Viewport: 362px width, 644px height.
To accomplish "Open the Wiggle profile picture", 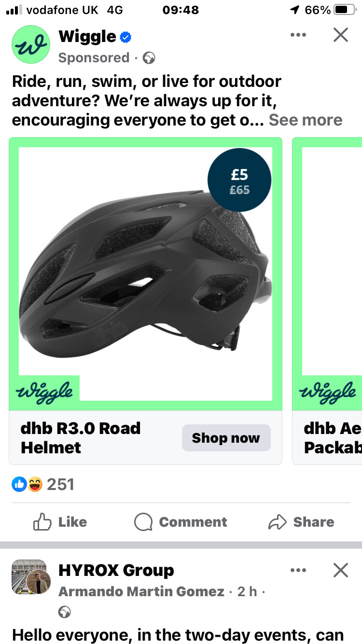I will tap(30, 44).
